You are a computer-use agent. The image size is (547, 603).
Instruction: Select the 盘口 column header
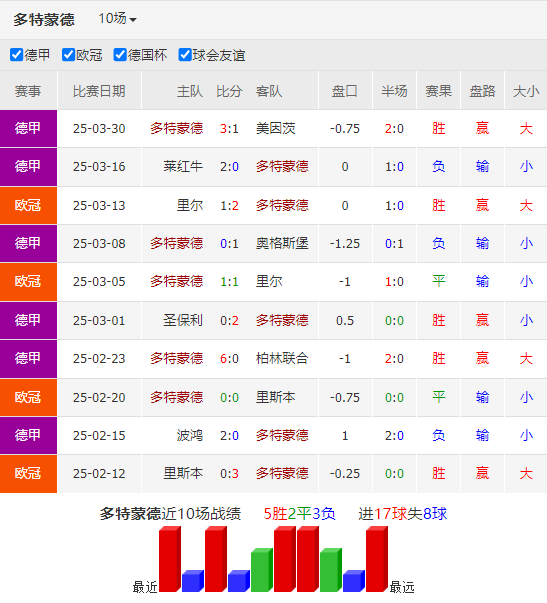[x=345, y=91]
